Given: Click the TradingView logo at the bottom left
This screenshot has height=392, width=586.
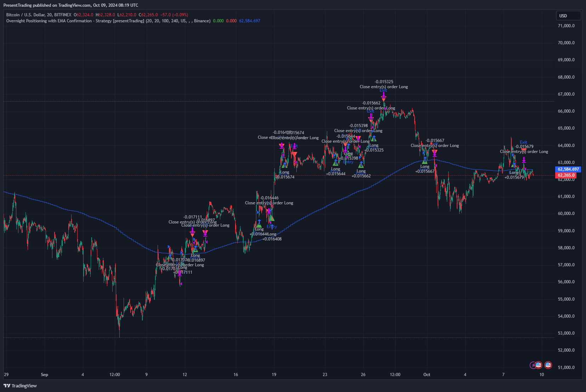Looking at the screenshot, I should click(20, 386).
